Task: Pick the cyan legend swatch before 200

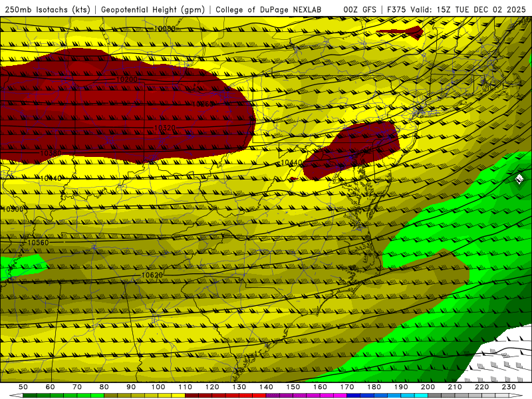Action: 421,396
